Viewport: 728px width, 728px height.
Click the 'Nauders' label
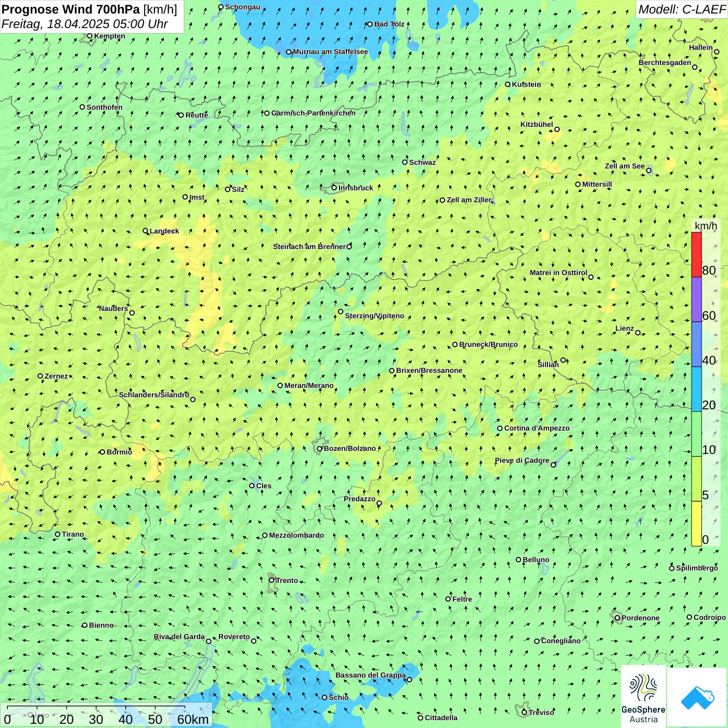point(113,308)
